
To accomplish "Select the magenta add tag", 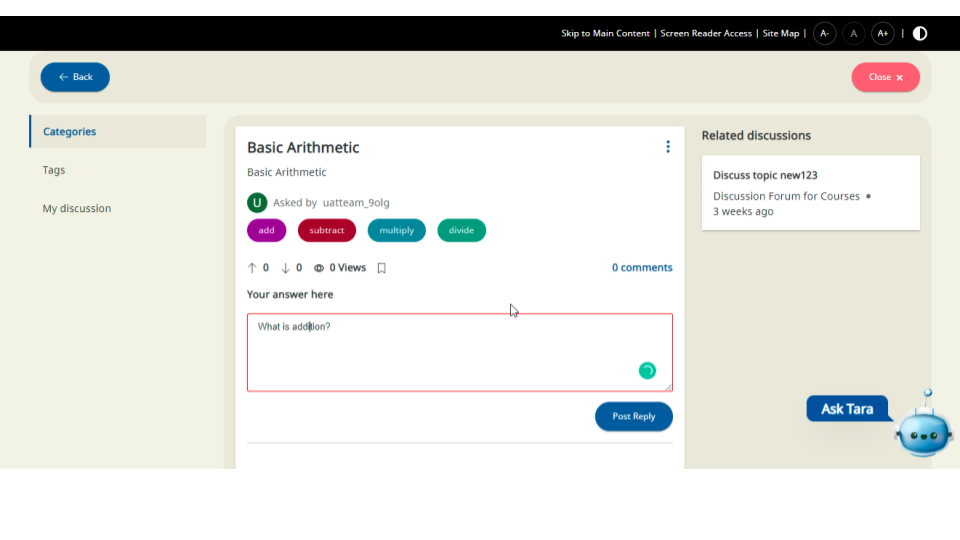I will (266, 230).
